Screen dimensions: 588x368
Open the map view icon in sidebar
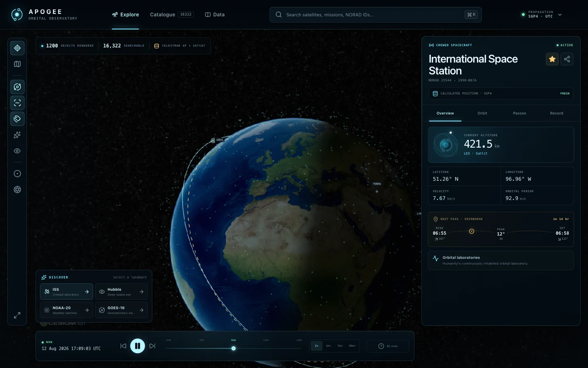pos(17,64)
